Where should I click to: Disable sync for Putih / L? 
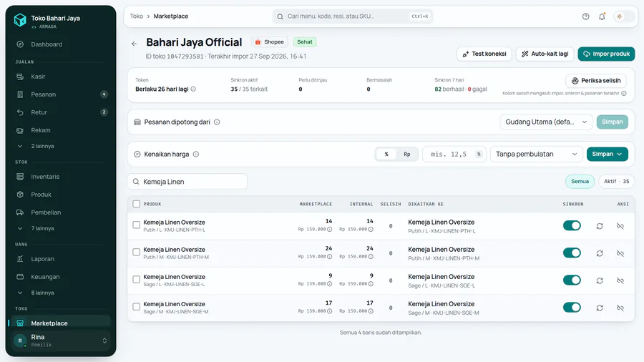pyautogui.click(x=572, y=226)
